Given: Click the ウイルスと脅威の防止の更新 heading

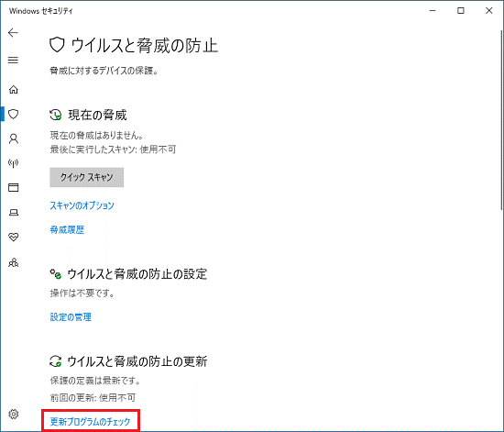Looking at the screenshot, I should click(137, 361).
